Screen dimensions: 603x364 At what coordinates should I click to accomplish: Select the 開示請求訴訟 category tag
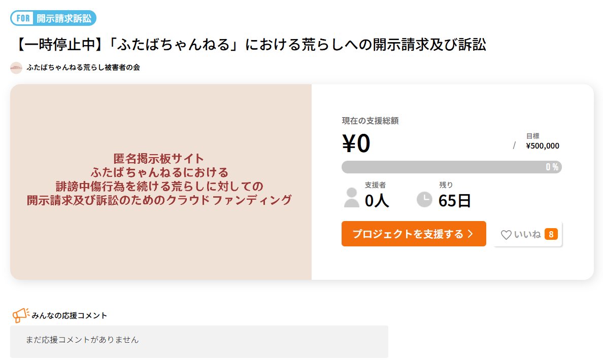click(x=64, y=19)
